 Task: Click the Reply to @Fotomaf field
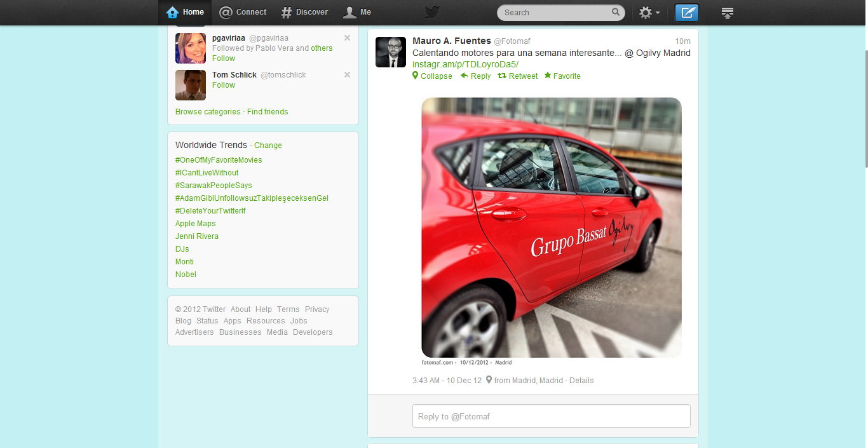551,416
